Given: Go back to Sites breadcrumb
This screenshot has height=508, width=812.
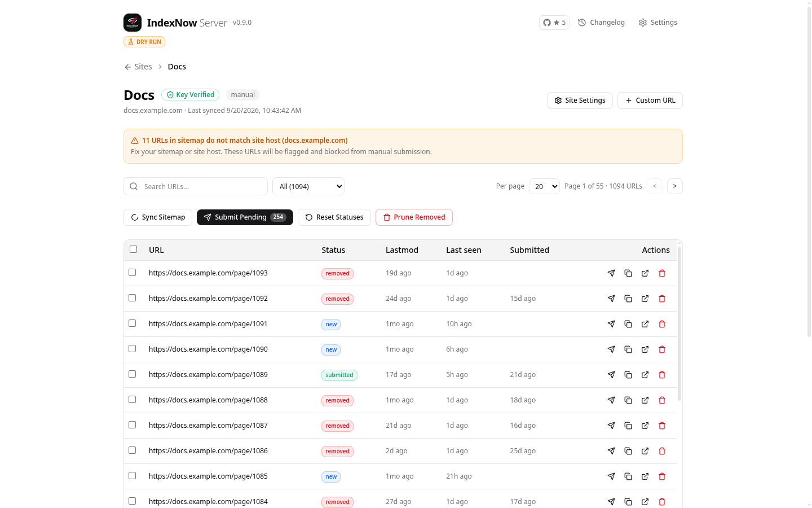Looking at the screenshot, I should (138, 67).
